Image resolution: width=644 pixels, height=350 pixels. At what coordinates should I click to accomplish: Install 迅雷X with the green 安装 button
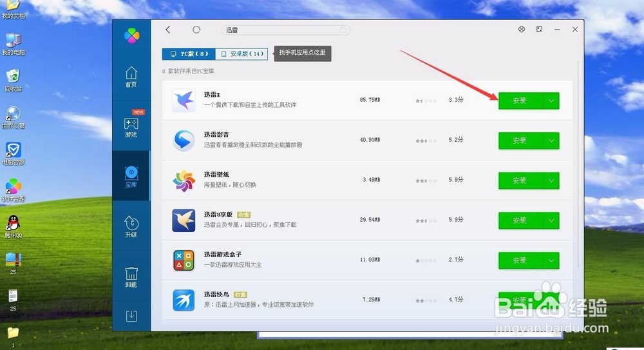pos(520,101)
